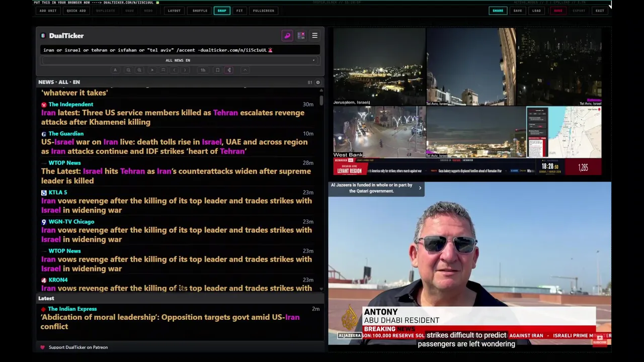Toggle the SNAP mode button
Image resolution: width=644 pixels, height=362 pixels.
[x=222, y=11]
